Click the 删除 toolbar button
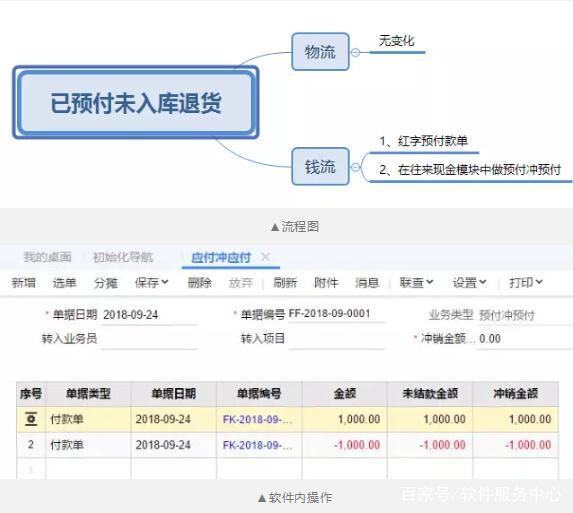This screenshot has width=573, height=513. pos(200,282)
